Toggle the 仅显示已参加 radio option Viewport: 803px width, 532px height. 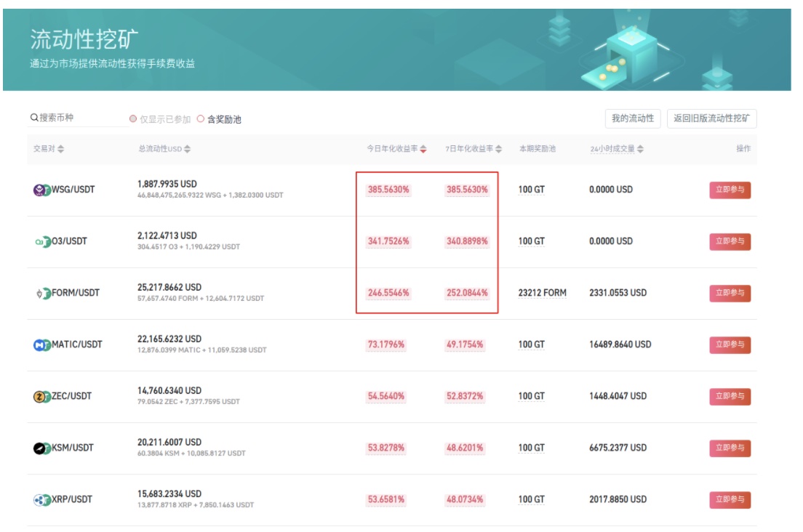click(x=133, y=118)
